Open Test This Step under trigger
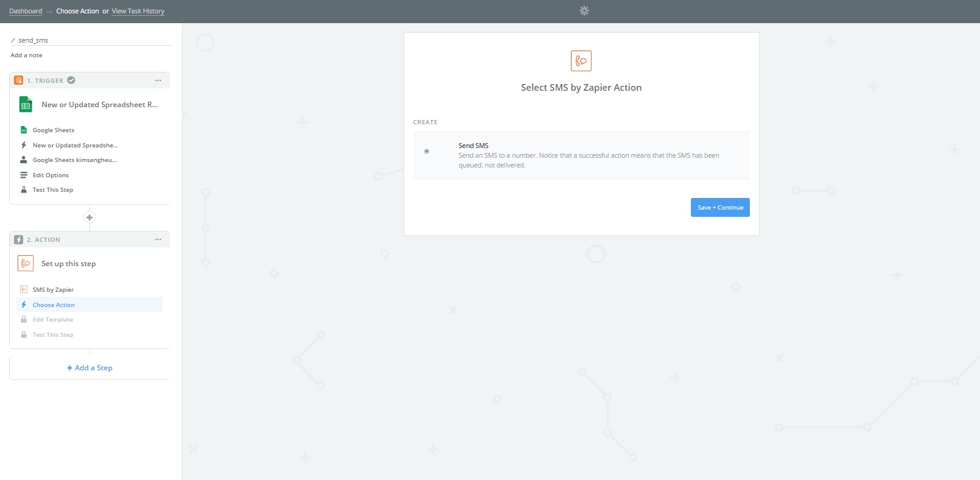980x480 pixels. [53, 190]
